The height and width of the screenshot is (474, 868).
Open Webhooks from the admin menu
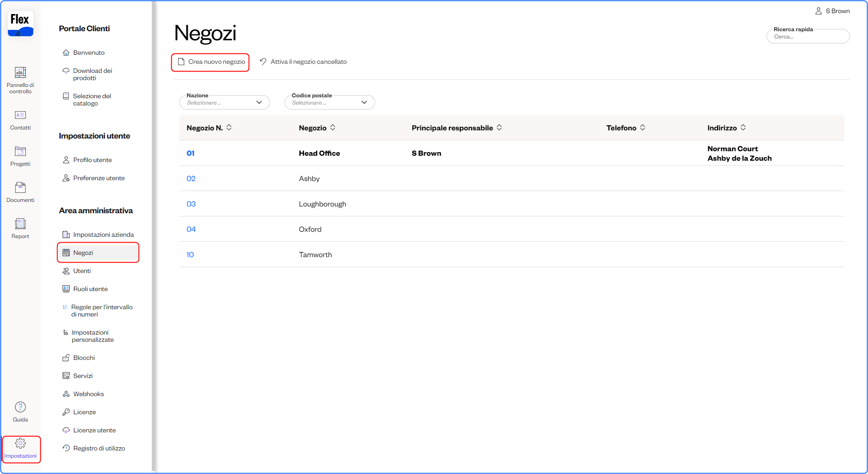click(88, 394)
